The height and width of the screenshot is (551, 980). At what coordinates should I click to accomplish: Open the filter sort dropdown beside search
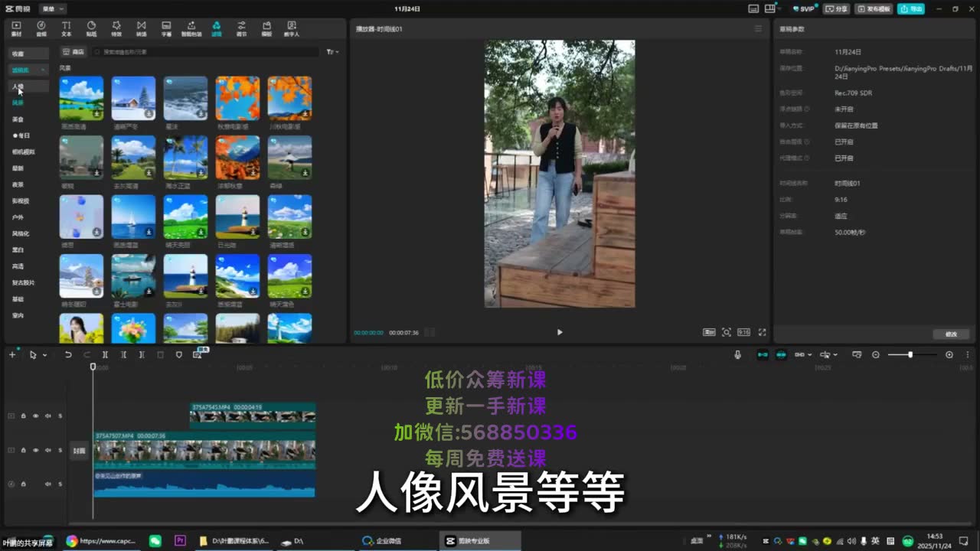332,52
